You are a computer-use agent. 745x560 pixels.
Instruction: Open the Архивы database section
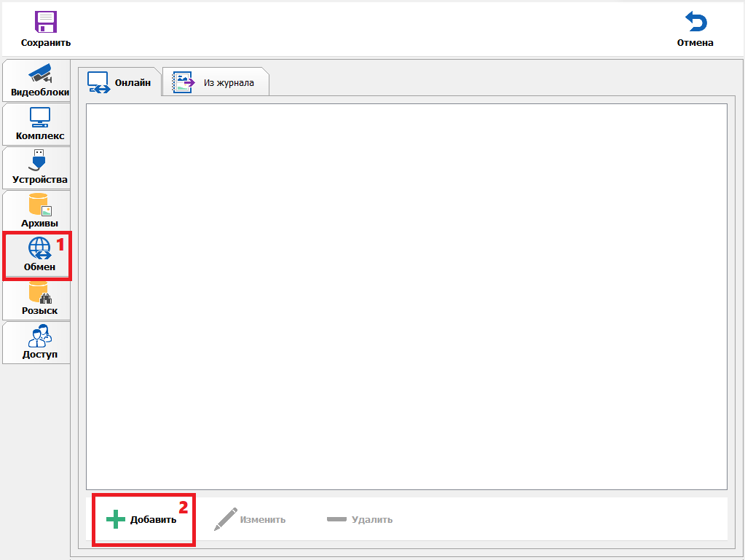[x=39, y=212]
